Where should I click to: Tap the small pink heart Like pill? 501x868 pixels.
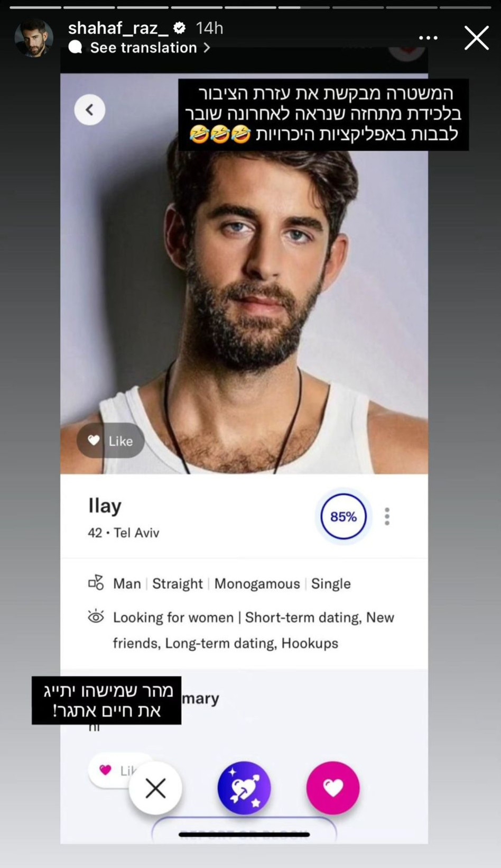pyautogui.click(x=113, y=770)
